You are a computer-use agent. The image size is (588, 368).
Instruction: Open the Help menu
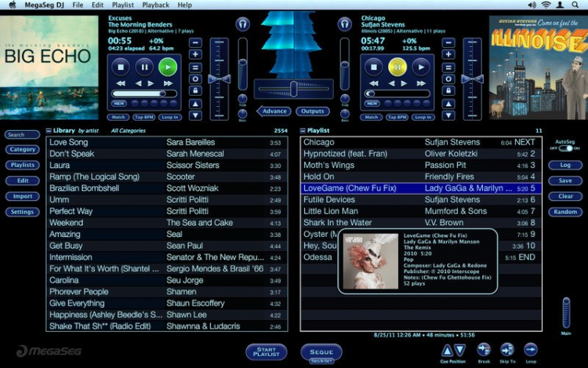184,5
